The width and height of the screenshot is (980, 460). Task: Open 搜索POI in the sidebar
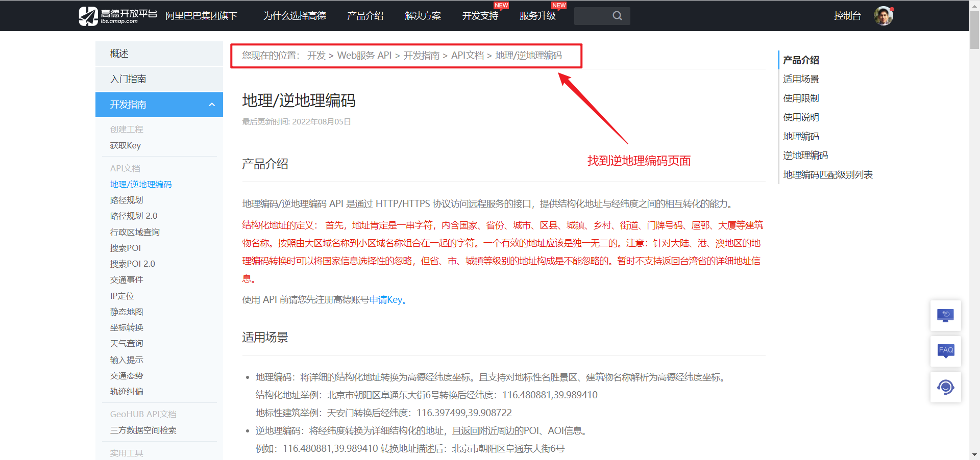click(126, 248)
